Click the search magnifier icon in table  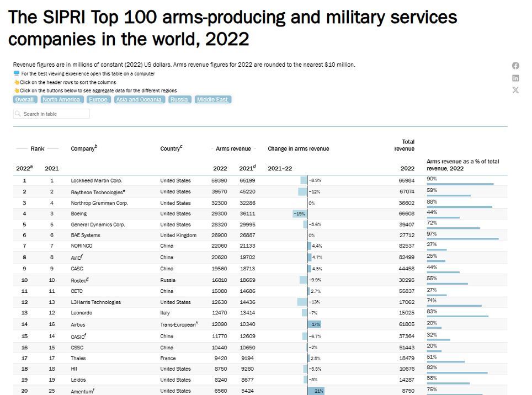(x=19, y=114)
